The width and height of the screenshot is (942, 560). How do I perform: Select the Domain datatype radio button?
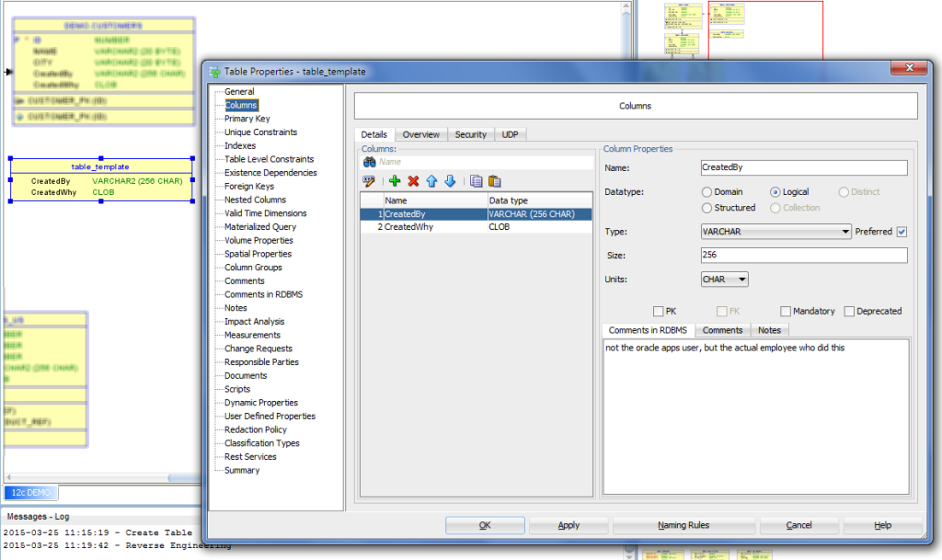click(x=706, y=192)
